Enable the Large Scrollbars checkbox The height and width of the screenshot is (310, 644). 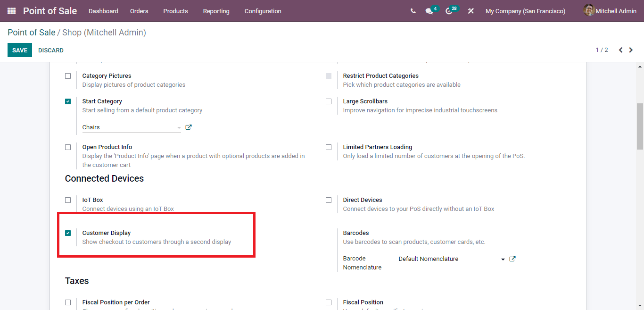(329, 101)
